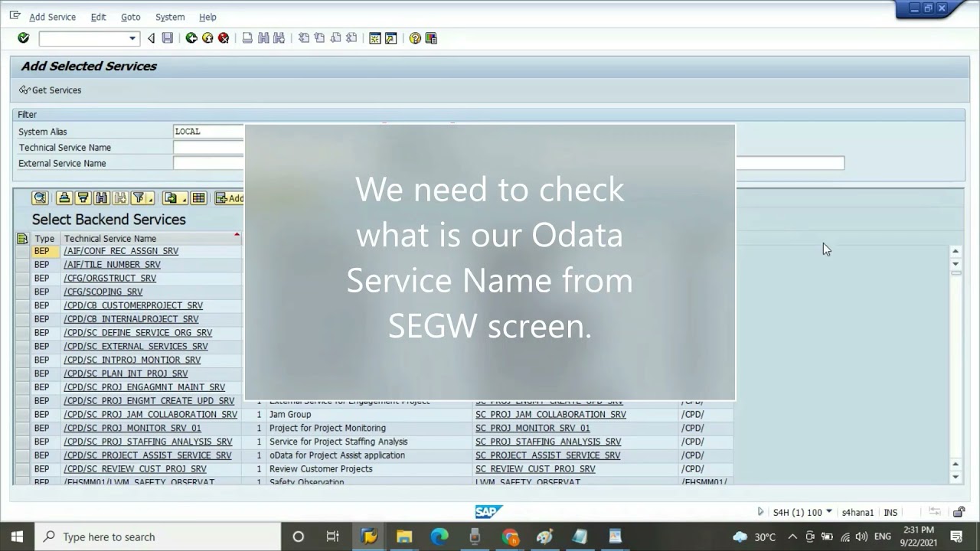
Task: Click the First Page icon
Action: pos(304,38)
